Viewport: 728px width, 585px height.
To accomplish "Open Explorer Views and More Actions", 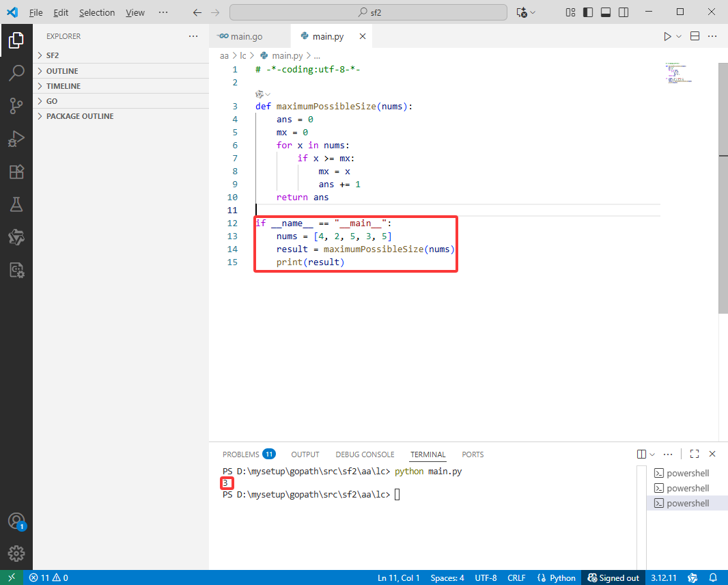I will coord(193,36).
